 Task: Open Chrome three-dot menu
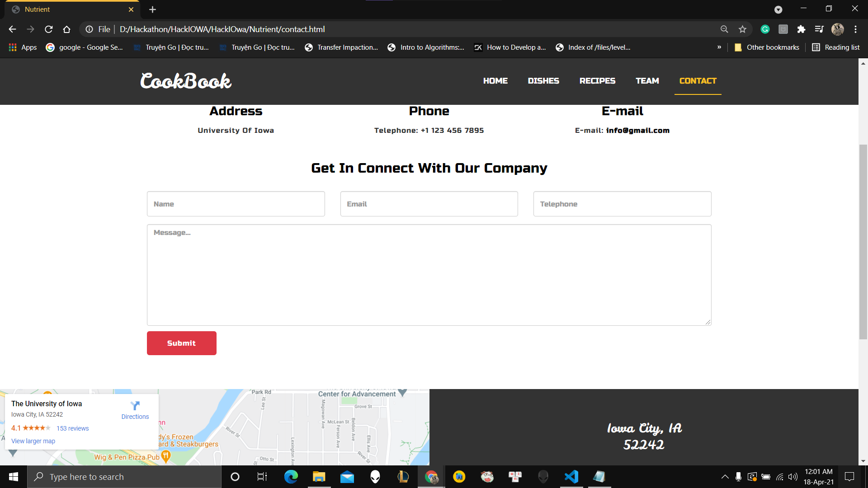point(855,29)
